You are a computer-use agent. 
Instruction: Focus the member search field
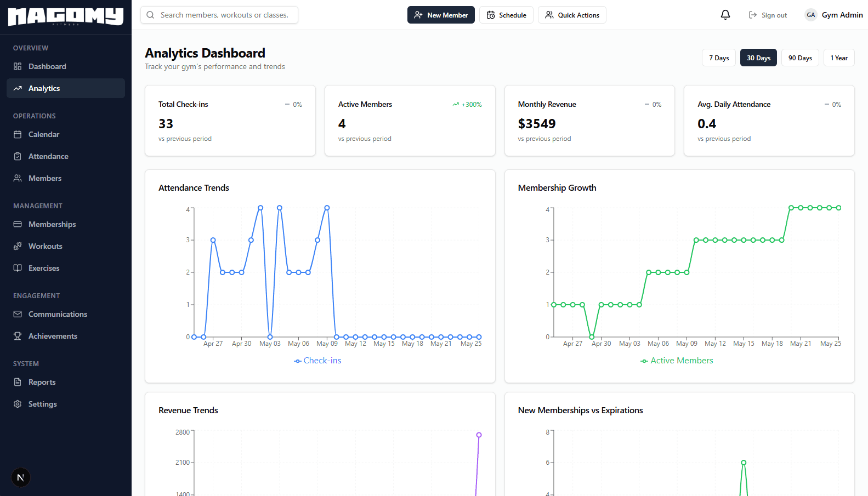point(219,15)
